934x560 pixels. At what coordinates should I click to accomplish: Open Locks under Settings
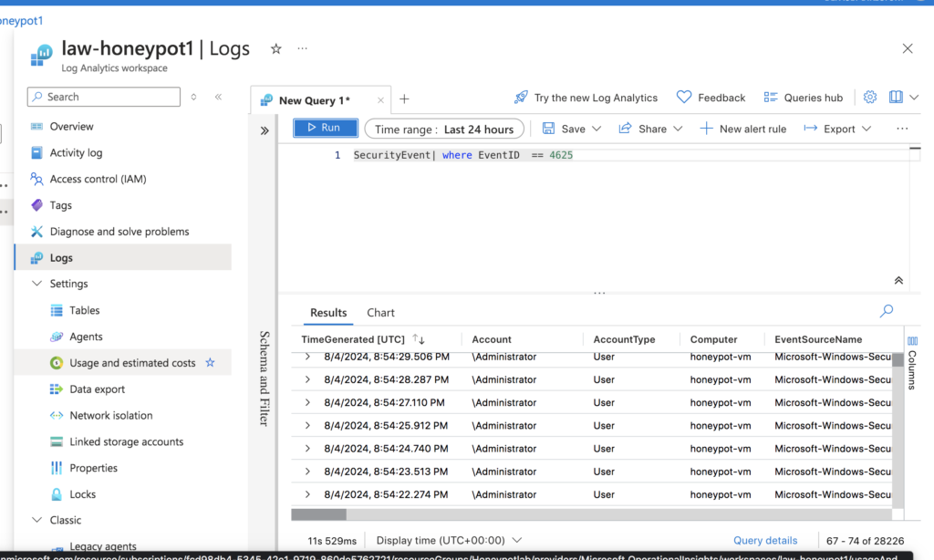coord(82,493)
